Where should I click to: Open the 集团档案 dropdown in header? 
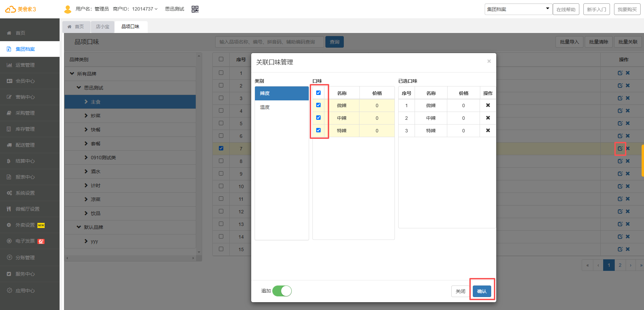[x=517, y=9]
